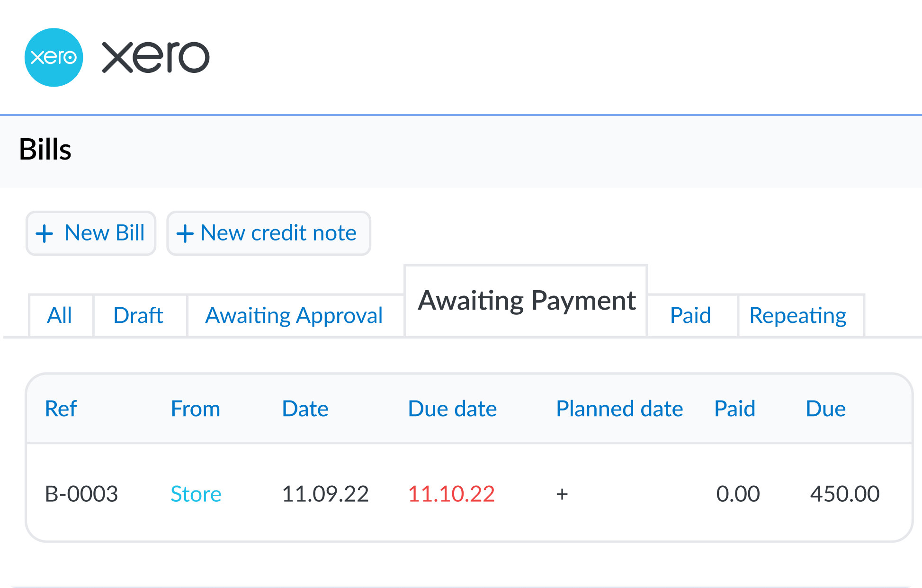Image resolution: width=922 pixels, height=588 pixels.
Task: Sort by the Ref column header
Action: click(61, 409)
